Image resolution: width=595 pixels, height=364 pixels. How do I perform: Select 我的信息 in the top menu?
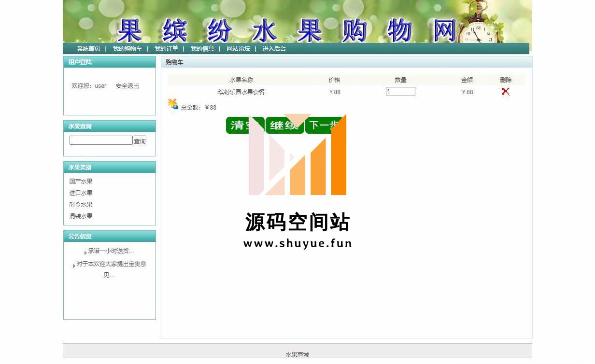[x=202, y=49]
